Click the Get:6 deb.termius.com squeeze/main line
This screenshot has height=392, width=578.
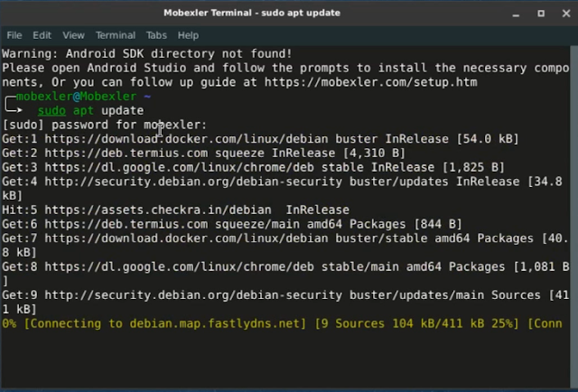(x=232, y=224)
